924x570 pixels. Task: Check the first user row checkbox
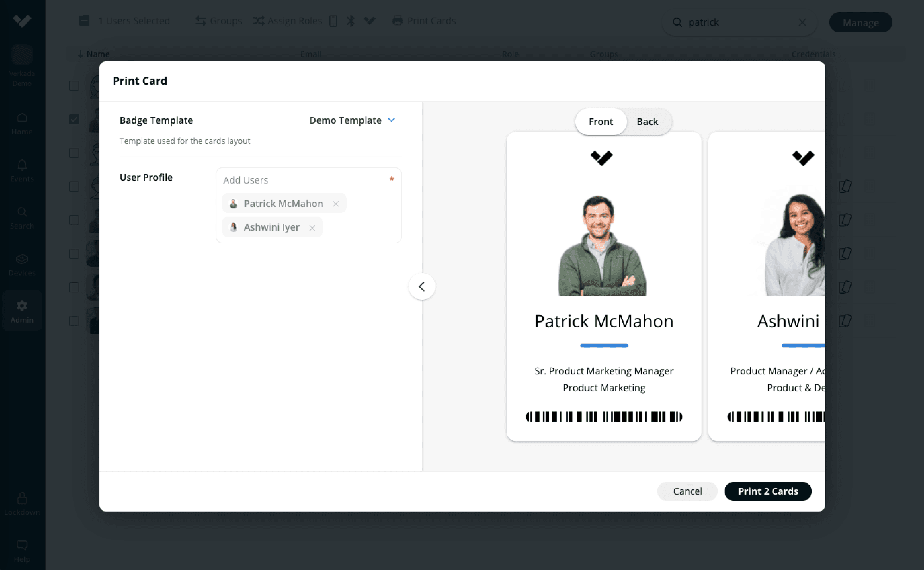[74, 86]
